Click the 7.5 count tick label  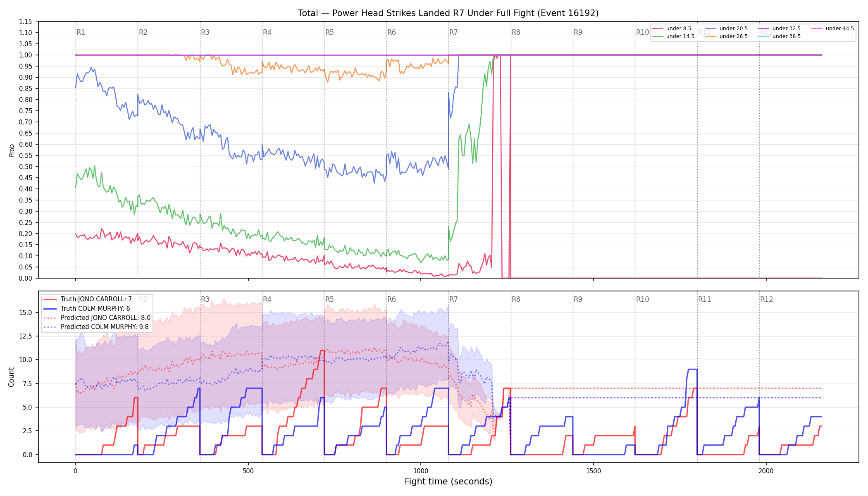click(x=27, y=384)
